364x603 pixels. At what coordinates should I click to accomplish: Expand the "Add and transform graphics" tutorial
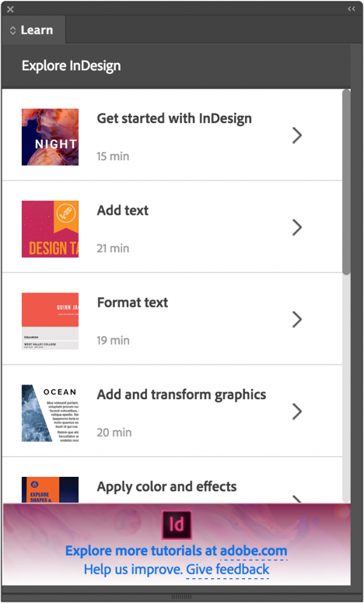297,412
